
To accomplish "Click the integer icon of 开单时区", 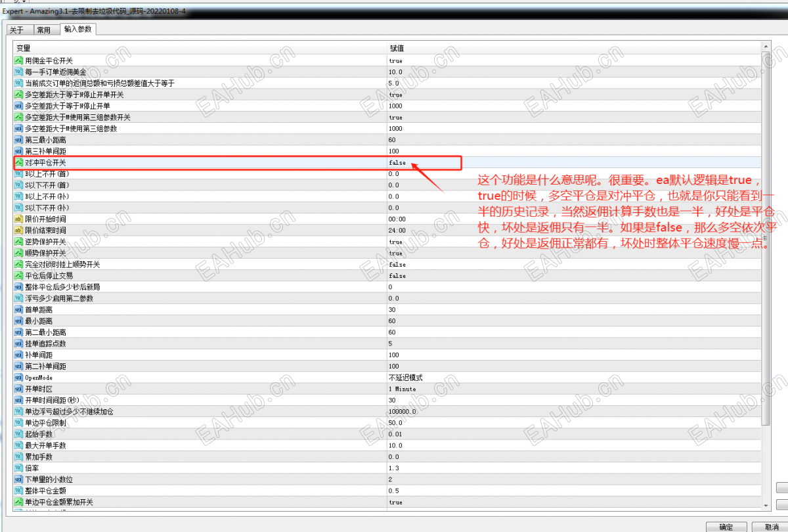I will (x=19, y=389).
